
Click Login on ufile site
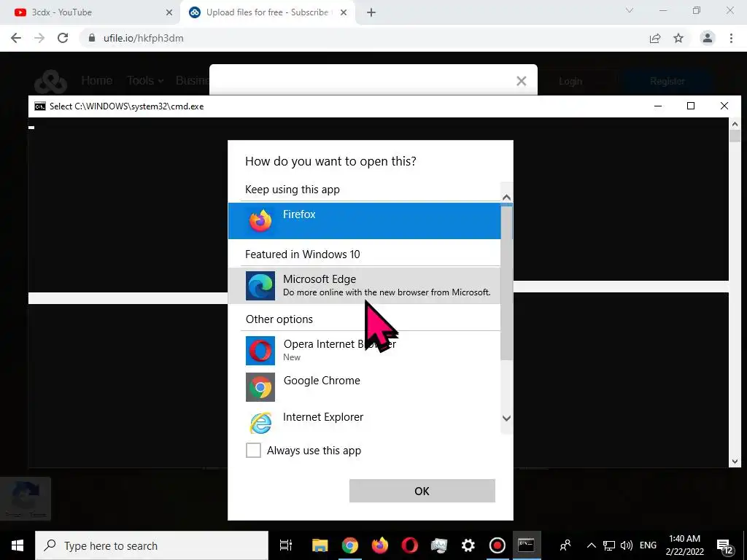tap(570, 82)
